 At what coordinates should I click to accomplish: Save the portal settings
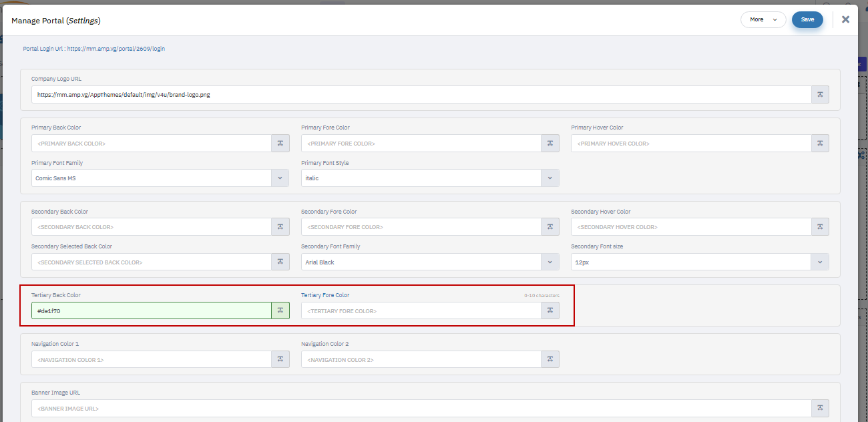click(x=807, y=19)
